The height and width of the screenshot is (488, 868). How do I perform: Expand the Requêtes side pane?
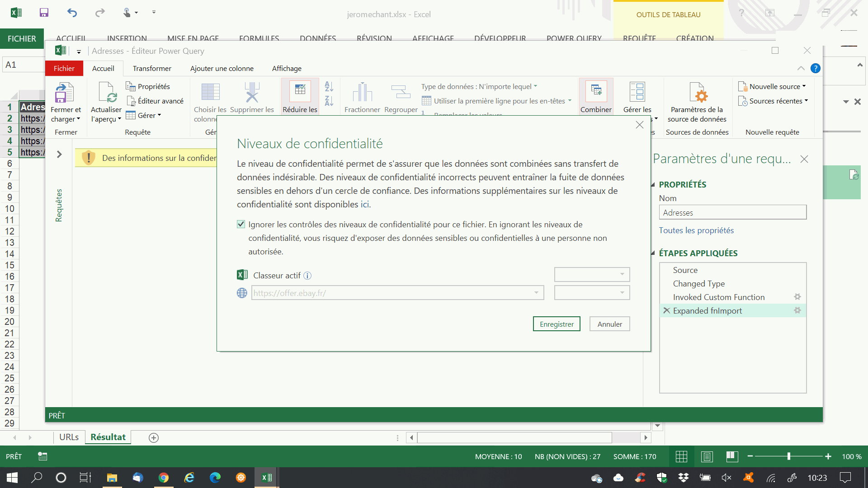(x=59, y=155)
